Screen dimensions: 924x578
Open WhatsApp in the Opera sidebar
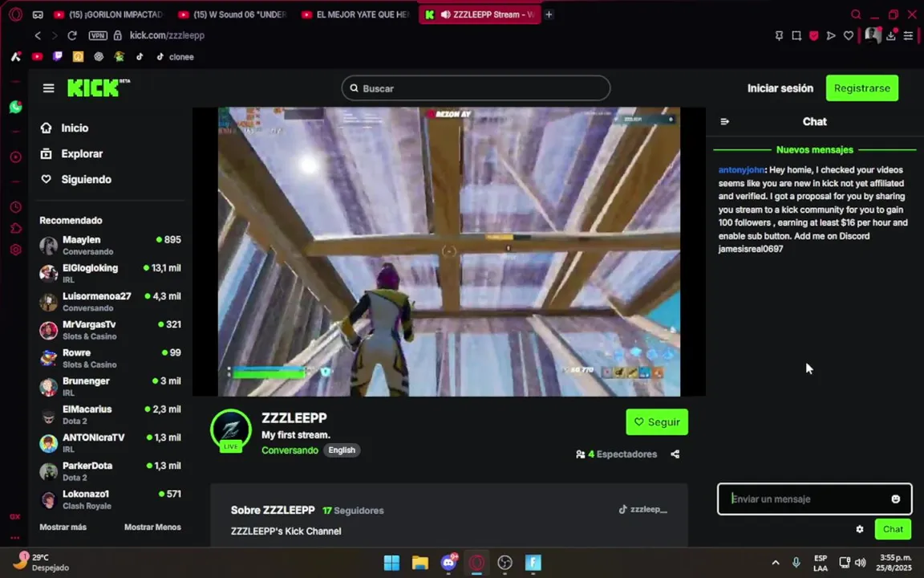[x=16, y=107]
